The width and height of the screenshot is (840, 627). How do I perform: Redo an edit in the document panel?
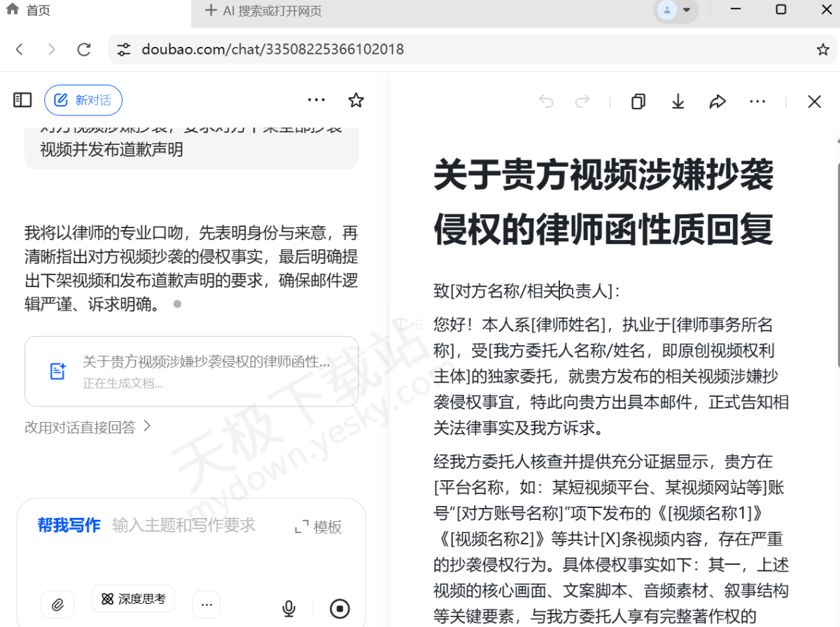[582, 101]
